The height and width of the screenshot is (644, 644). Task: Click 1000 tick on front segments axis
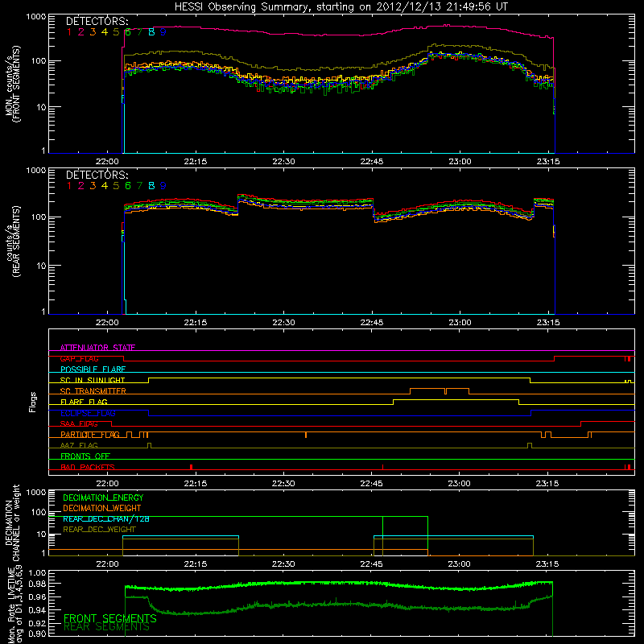36,17
